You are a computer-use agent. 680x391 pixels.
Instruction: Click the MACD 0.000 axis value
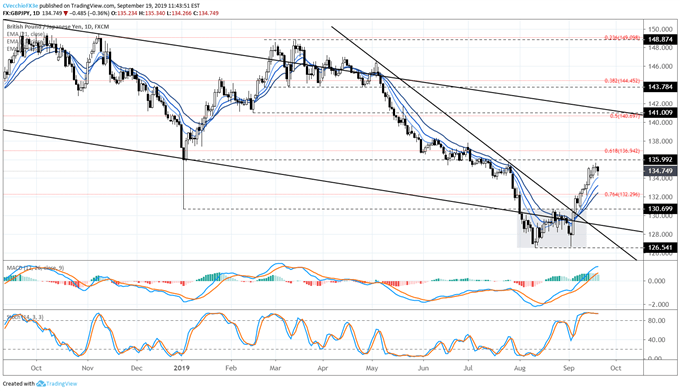coord(656,281)
